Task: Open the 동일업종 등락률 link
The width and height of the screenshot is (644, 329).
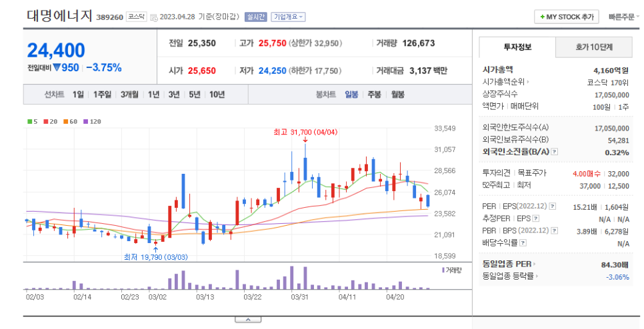Action: pos(510,276)
